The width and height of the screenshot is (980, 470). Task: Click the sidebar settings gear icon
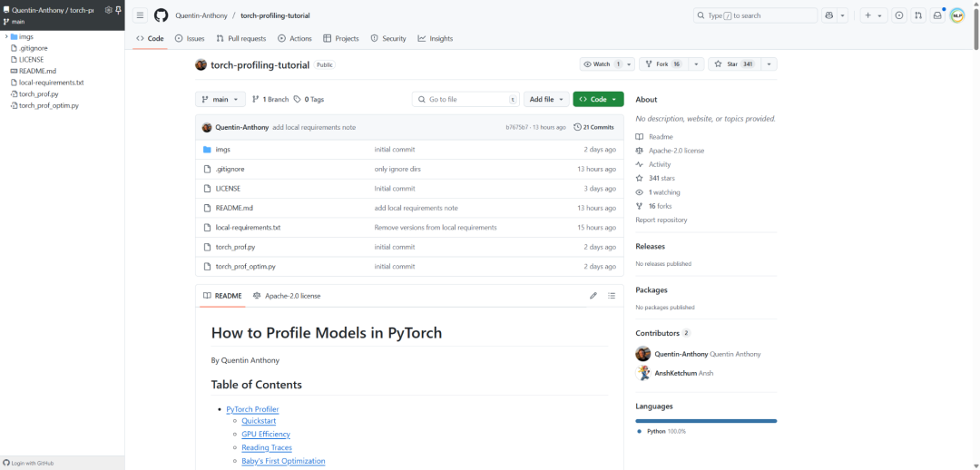click(108, 10)
